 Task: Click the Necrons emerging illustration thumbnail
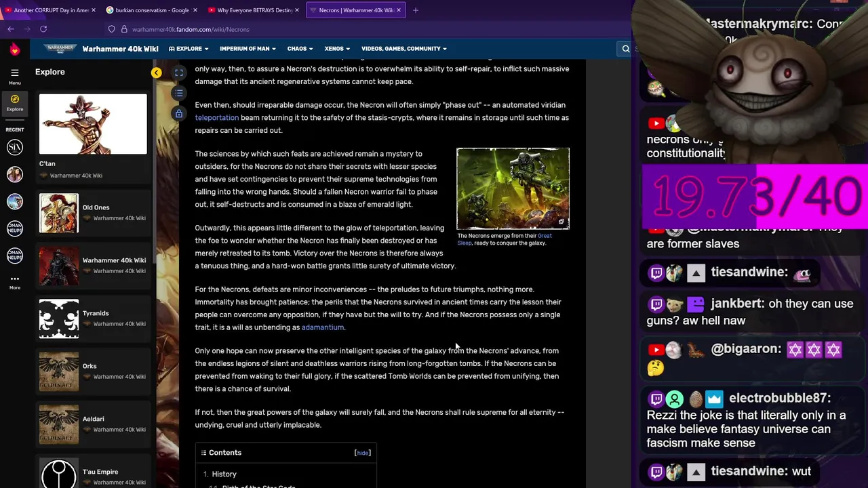[x=513, y=188]
